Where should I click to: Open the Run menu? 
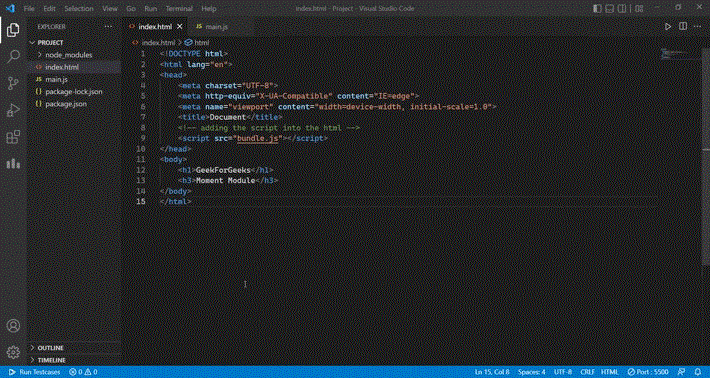pyautogui.click(x=150, y=9)
